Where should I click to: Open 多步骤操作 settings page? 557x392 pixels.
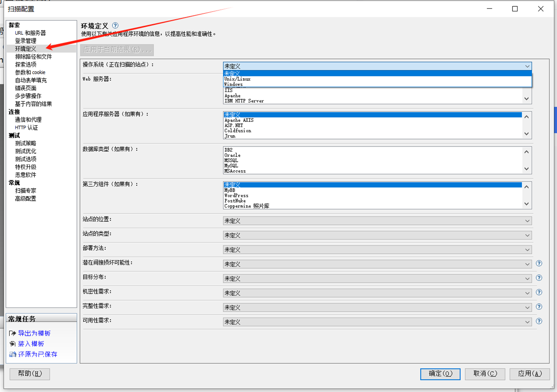(28, 96)
